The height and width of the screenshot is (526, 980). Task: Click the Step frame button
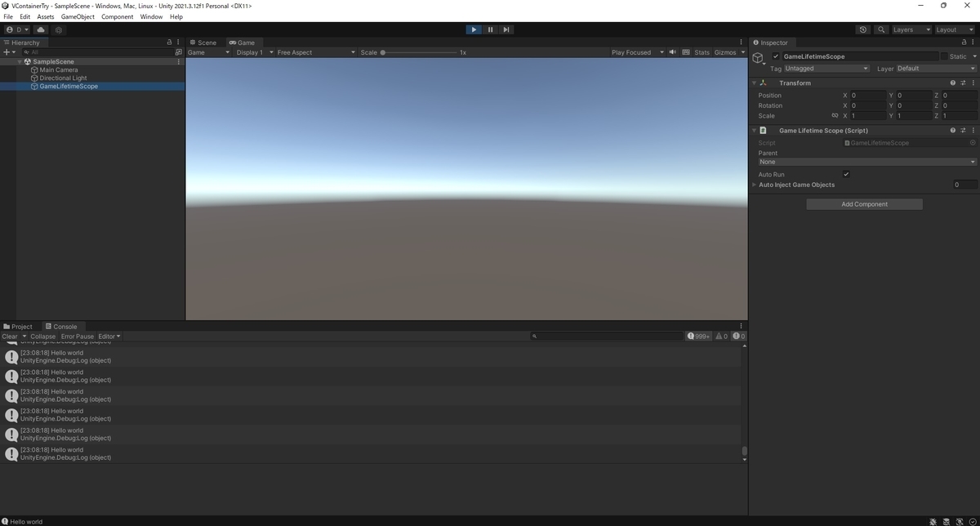(x=506, y=29)
